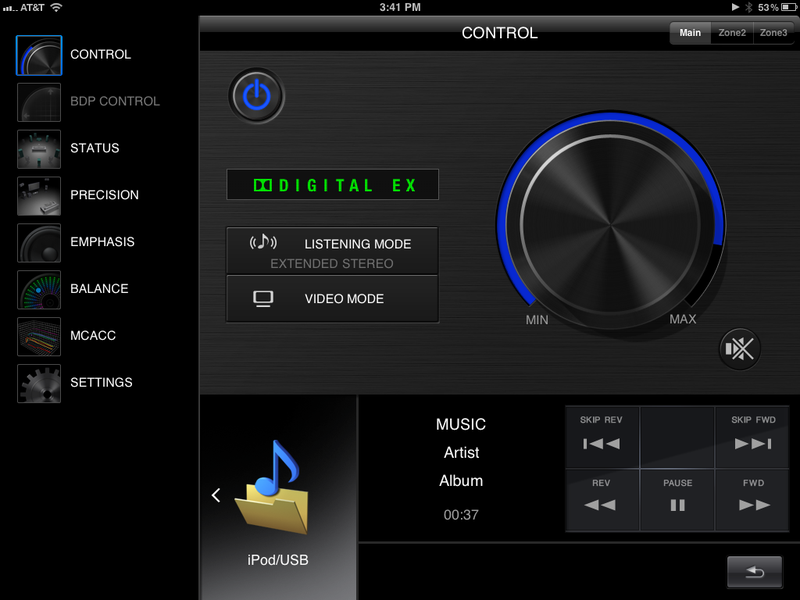Click the volume dial knob
The height and width of the screenshot is (600, 800).
click(x=610, y=223)
